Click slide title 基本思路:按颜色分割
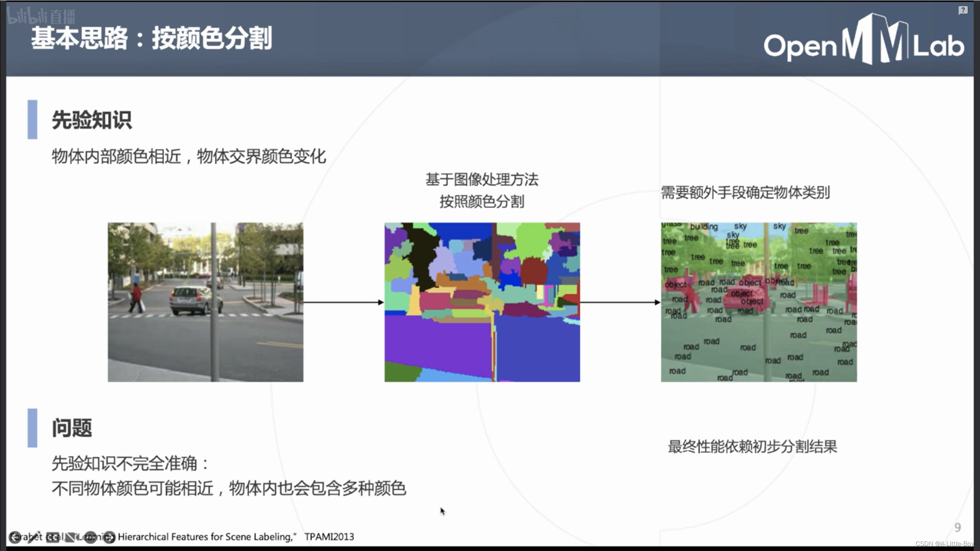 tap(151, 38)
